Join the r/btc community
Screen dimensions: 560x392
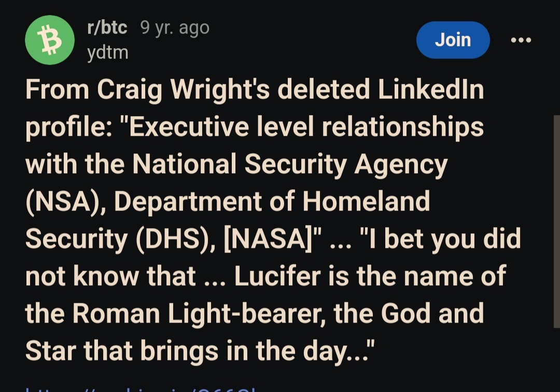[453, 40]
